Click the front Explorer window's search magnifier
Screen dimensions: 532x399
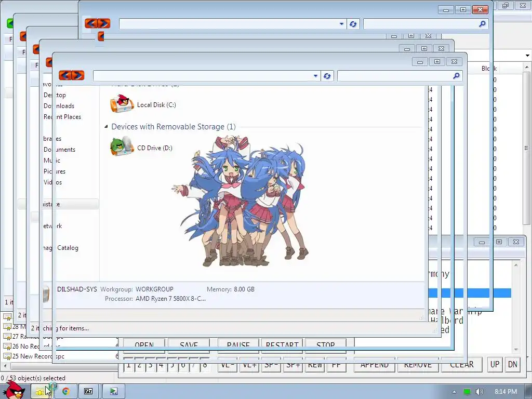(x=456, y=76)
